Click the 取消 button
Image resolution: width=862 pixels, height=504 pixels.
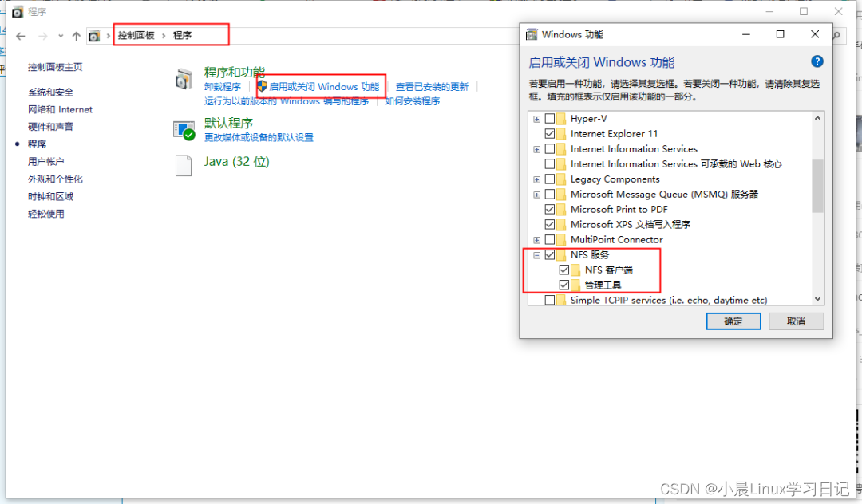tap(796, 321)
